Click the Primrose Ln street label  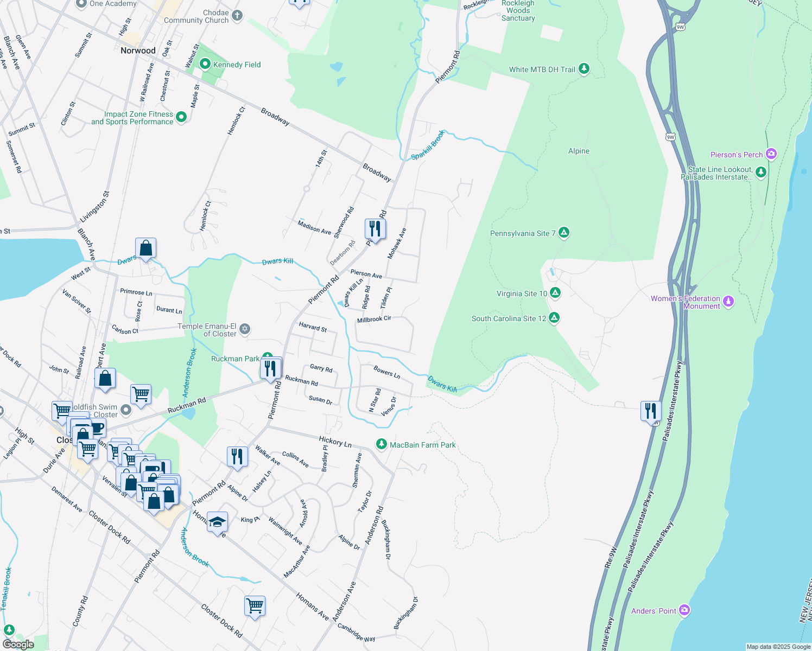point(136,292)
